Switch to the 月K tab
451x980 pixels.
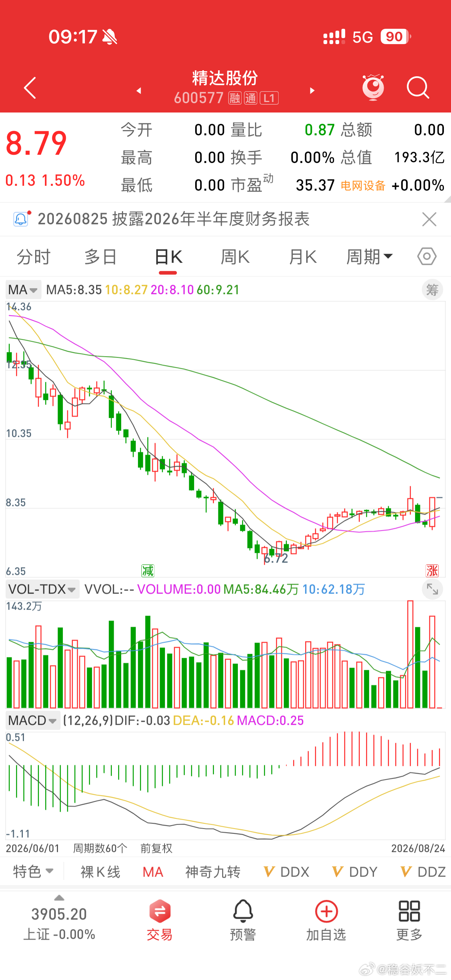[303, 257]
